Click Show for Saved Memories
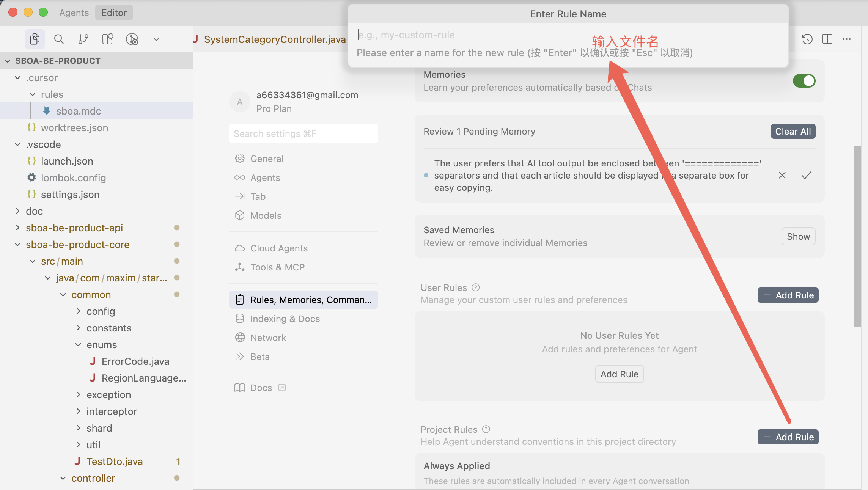Viewport: 868px width, 490px height. [x=798, y=237]
